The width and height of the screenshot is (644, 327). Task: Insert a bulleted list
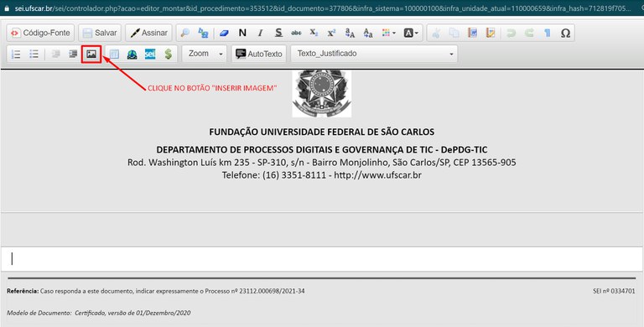tap(34, 54)
